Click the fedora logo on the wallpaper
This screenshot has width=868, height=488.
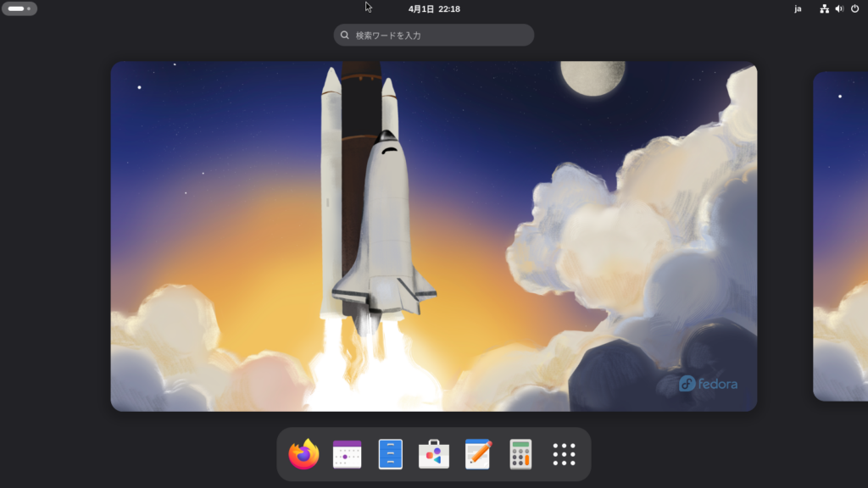(709, 384)
